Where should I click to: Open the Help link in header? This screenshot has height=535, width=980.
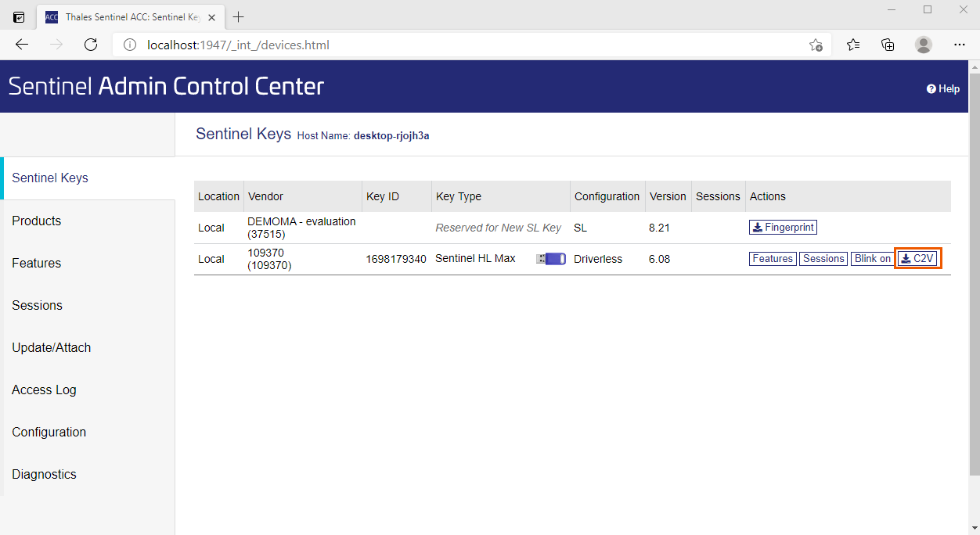pyautogui.click(x=943, y=88)
